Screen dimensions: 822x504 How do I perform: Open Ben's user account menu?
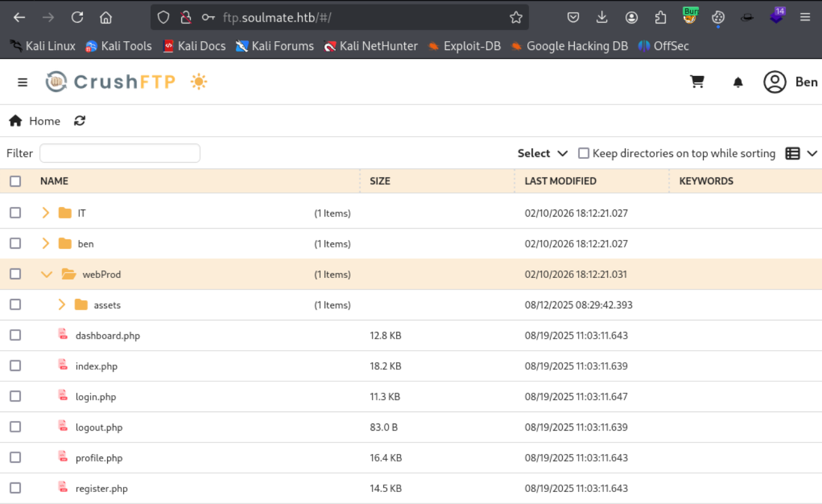(x=774, y=82)
